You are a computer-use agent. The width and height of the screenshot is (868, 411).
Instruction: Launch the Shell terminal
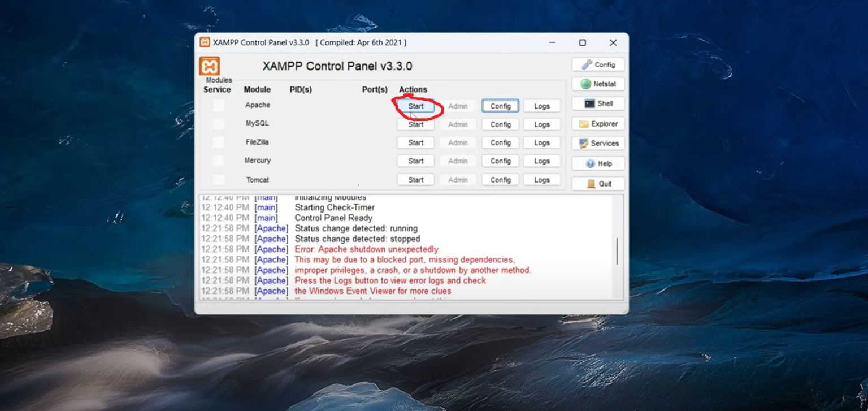point(598,104)
